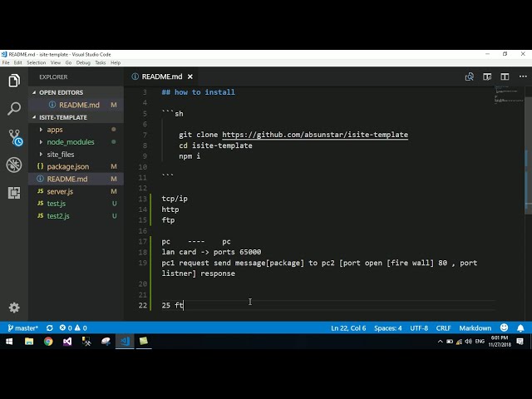
Task: Open the notifications bell
Action: (x=520, y=328)
